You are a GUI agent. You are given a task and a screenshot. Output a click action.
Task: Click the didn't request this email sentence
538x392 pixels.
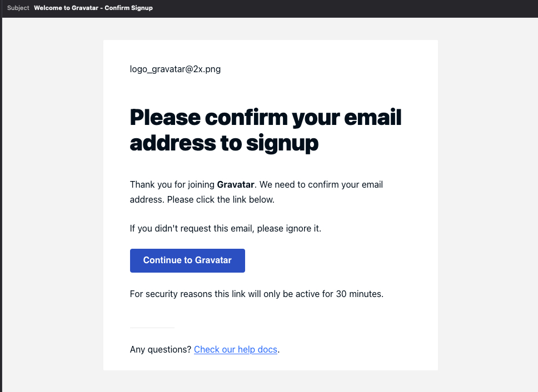click(226, 229)
